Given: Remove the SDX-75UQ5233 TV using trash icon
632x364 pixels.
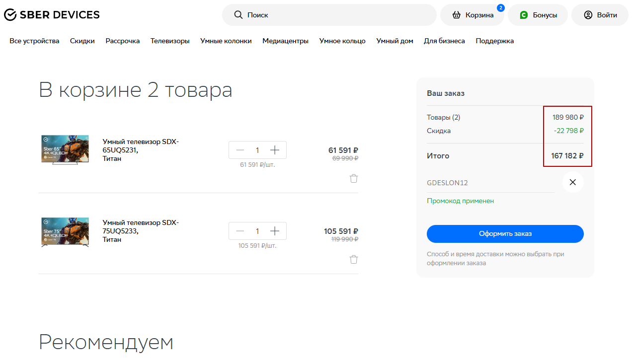Looking at the screenshot, I should click(x=354, y=259).
